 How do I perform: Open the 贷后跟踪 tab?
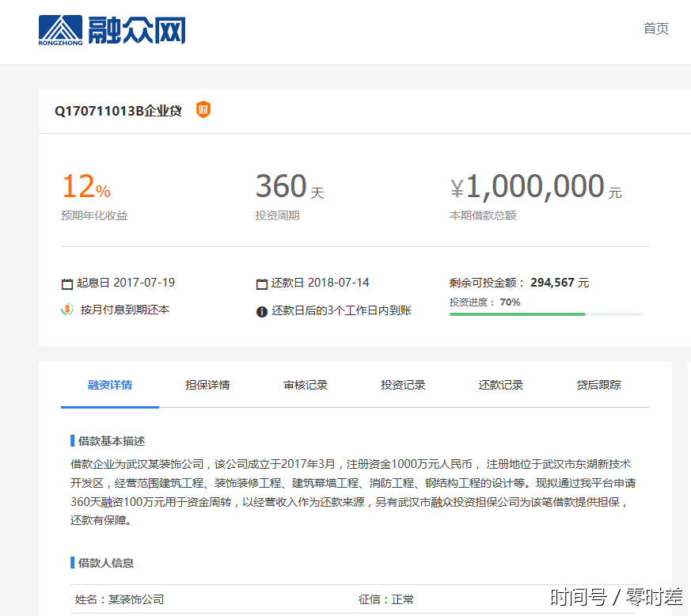pos(598,386)
